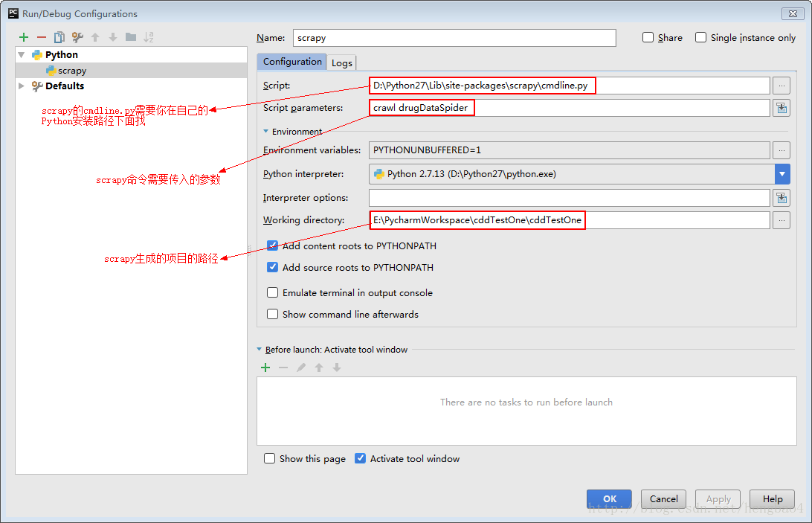Close the Run/Debug Configurations dialog

793,14
